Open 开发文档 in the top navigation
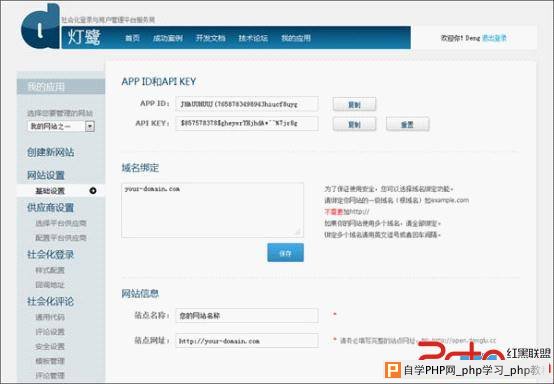 (211, 38)
